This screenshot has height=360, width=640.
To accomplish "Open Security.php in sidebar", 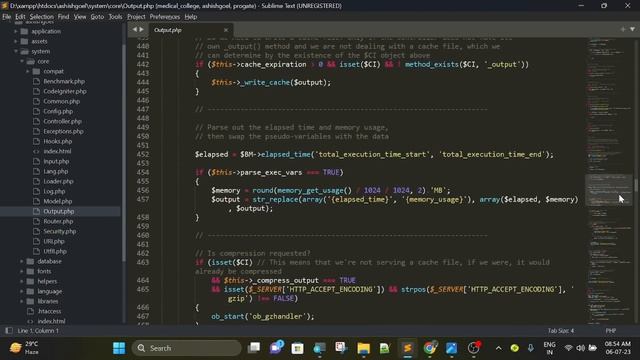I will tap(60, 231).
